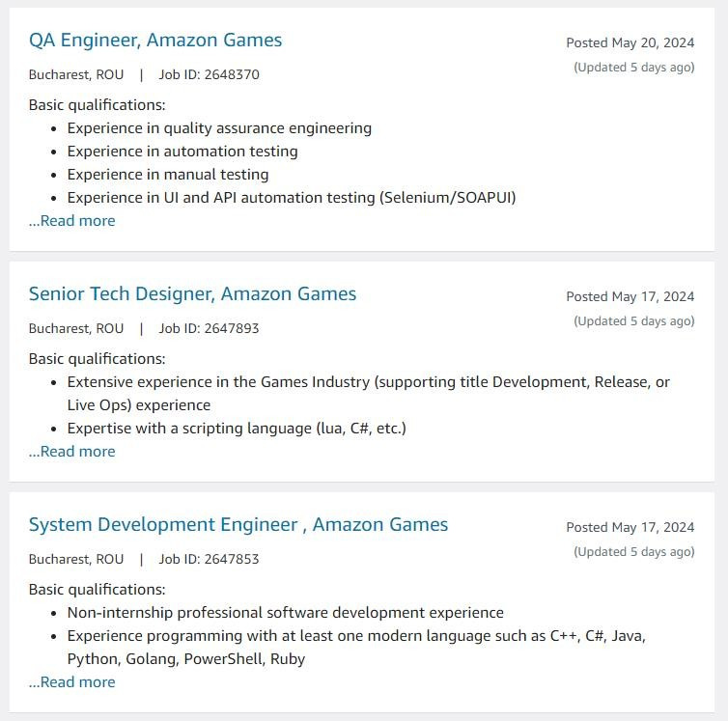Click the non-internship software development experience bullet
728x721 pixels.
(285, 613)
